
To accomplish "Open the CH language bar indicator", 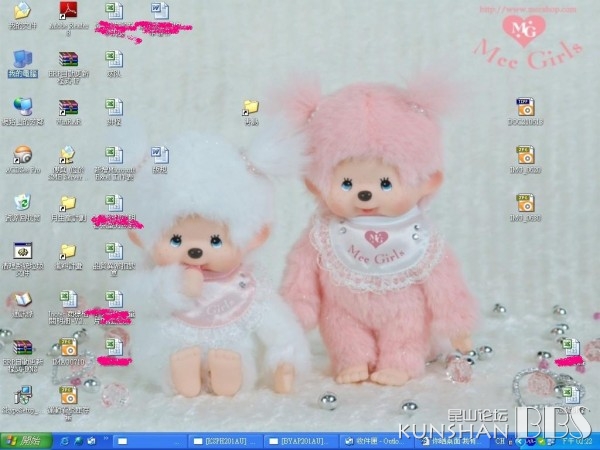I will point(500,441).
